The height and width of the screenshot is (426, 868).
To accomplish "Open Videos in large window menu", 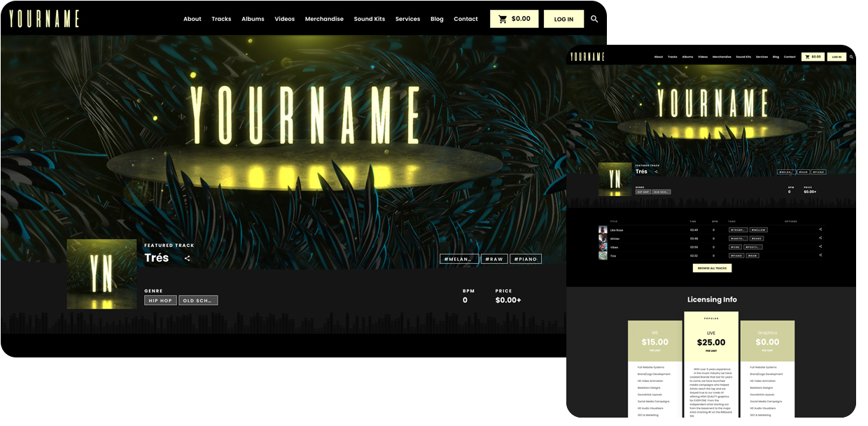I will coord(285,19).
